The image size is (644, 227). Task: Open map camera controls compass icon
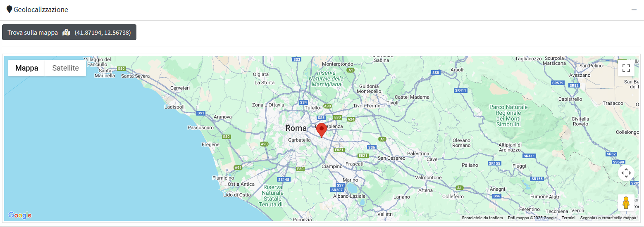(x=626, y=173)
